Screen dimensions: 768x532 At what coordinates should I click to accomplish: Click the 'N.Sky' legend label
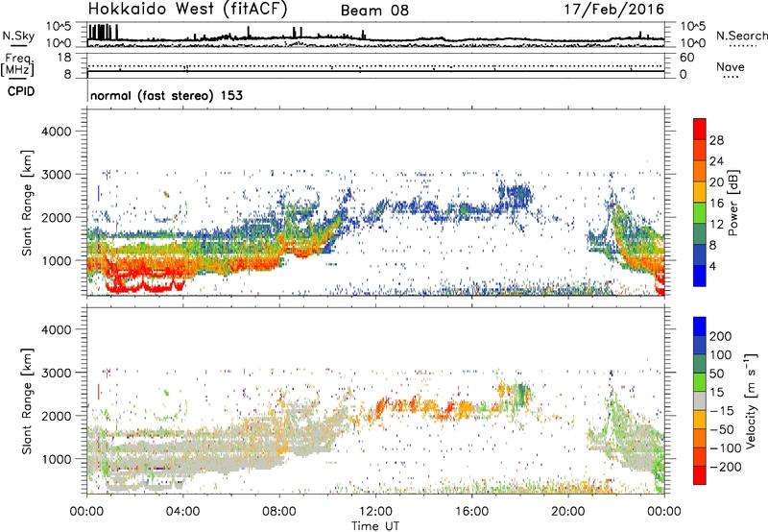18,36
